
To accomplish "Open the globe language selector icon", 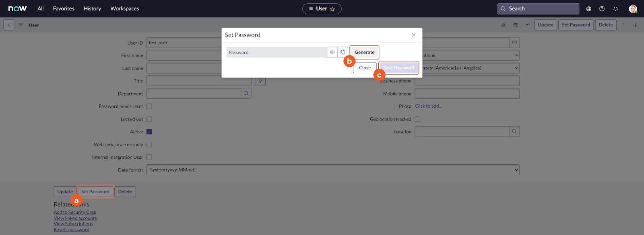I will click(588, 9).
